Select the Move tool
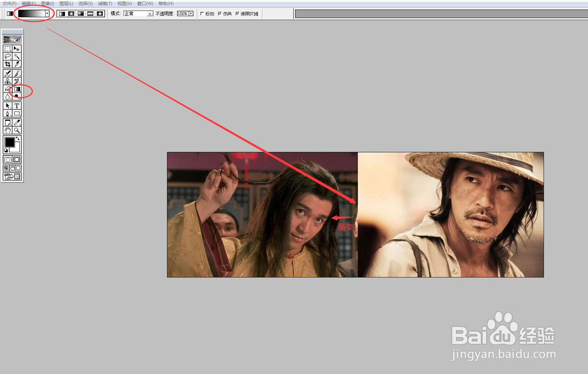 [17, 49]
